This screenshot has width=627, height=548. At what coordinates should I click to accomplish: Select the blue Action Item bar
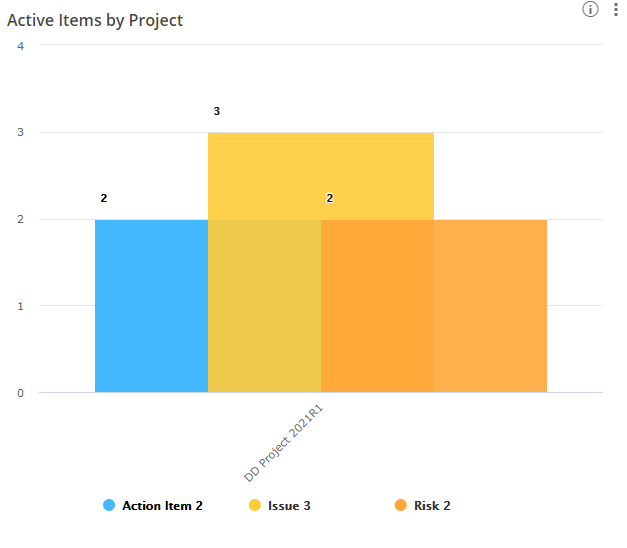[x=151, y=305]
